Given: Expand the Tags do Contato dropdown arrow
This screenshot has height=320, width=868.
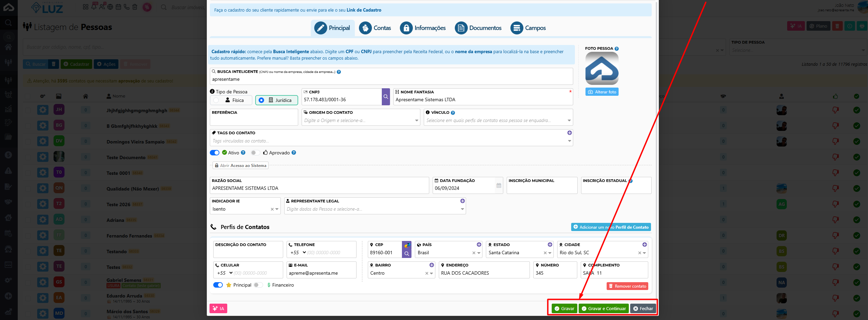Looking at the screenshot, I should pyautogui.click(x=569, y=141).
